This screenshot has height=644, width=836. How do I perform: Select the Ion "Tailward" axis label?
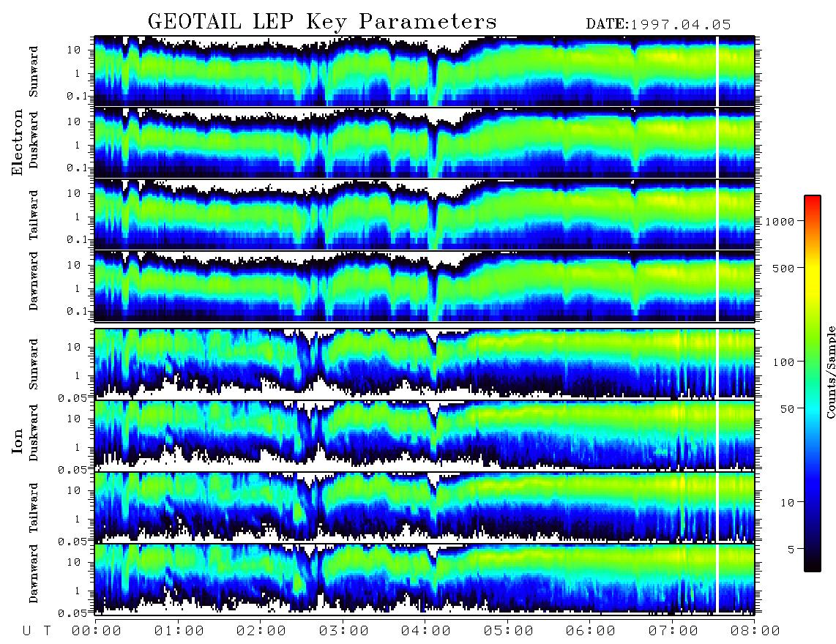[34, 508]
